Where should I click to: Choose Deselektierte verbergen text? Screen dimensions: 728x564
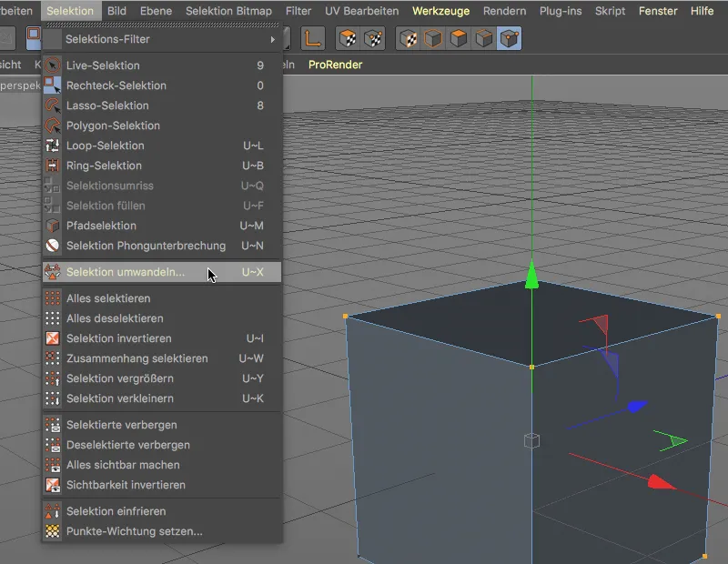(128, 445)
